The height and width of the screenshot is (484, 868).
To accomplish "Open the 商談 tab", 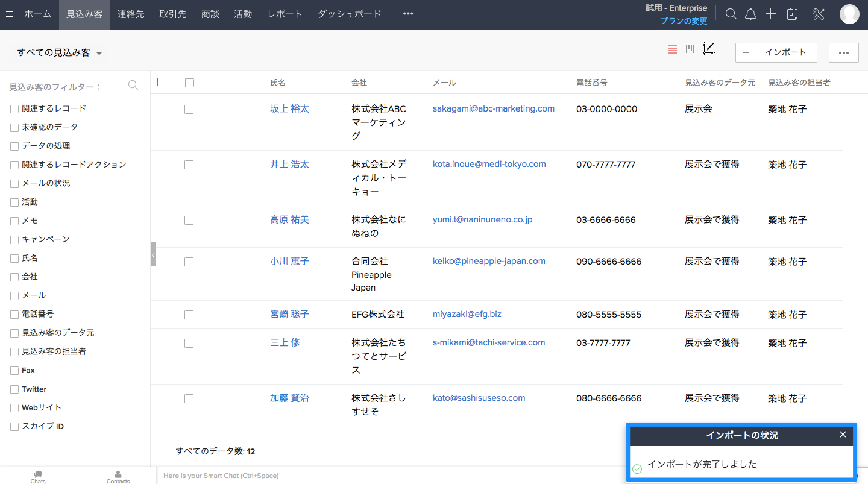I will click(210, 14).
